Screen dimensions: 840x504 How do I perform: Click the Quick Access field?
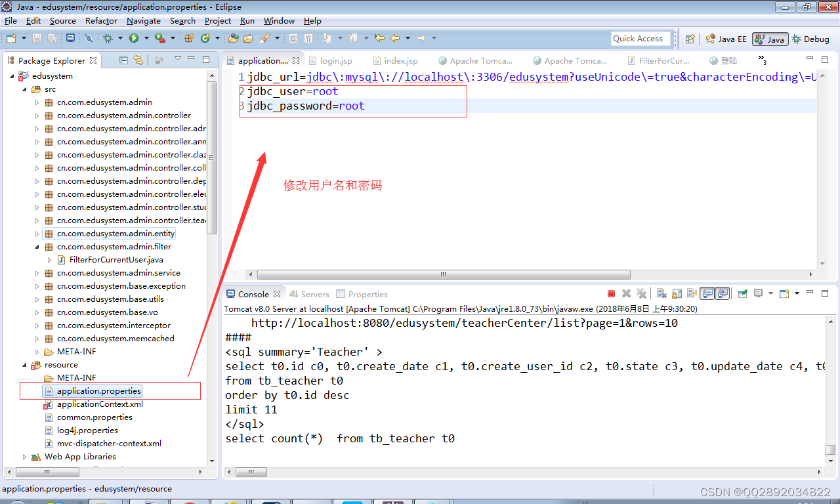coord(640,38)
